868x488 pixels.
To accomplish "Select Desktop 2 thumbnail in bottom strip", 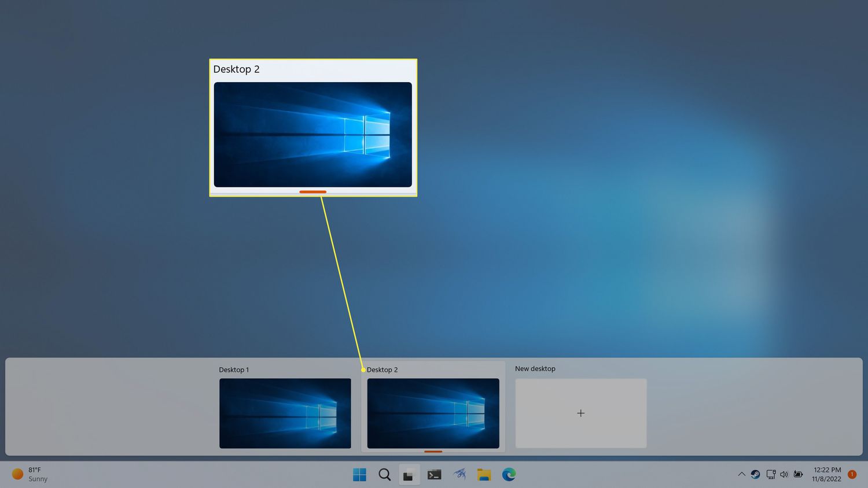I will tap(433, 413).
